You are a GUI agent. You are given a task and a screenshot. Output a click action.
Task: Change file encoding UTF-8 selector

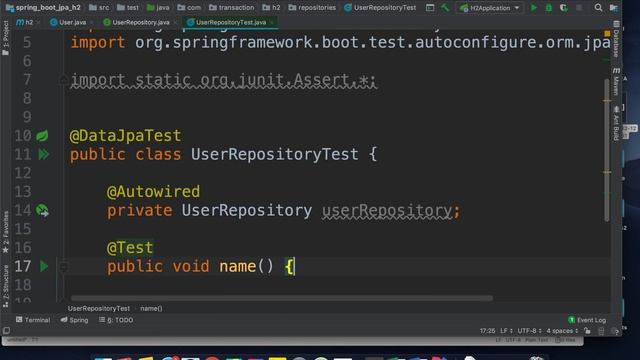click(529, 331)
